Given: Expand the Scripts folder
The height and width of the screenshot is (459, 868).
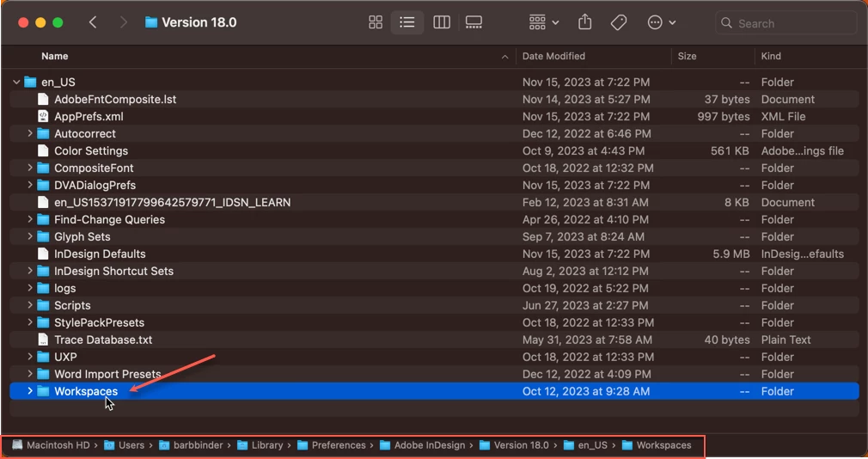Looking at the screenshot, I should pos(30,305).
